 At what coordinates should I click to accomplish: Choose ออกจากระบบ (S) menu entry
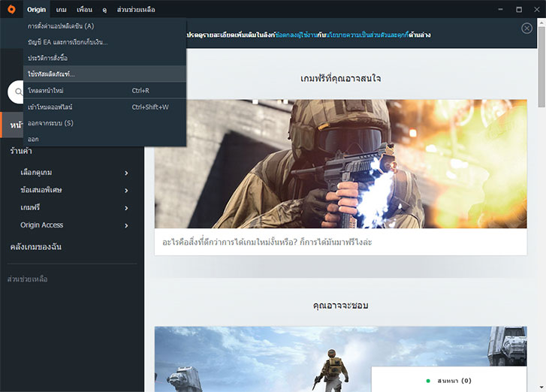click(104, 123)
